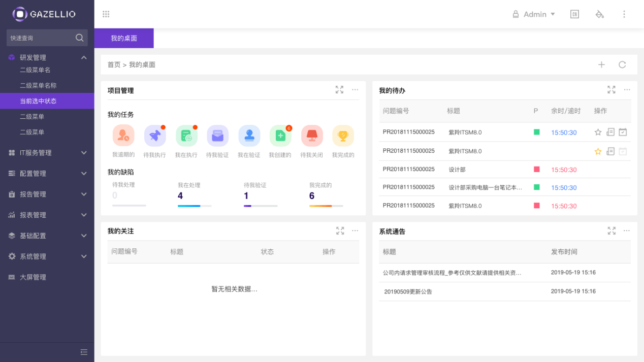Open more options of 项目管理 panel
This screenshot has width=644, height=362.
point(355,90)
